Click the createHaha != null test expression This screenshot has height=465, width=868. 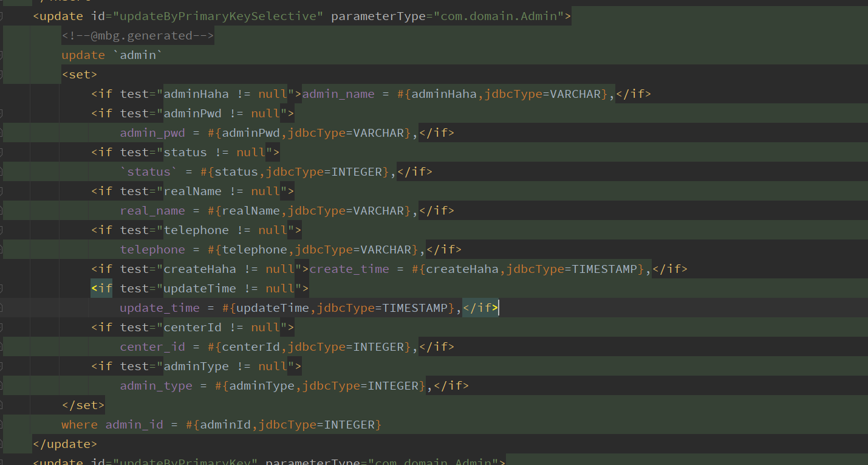coord(229,269)
